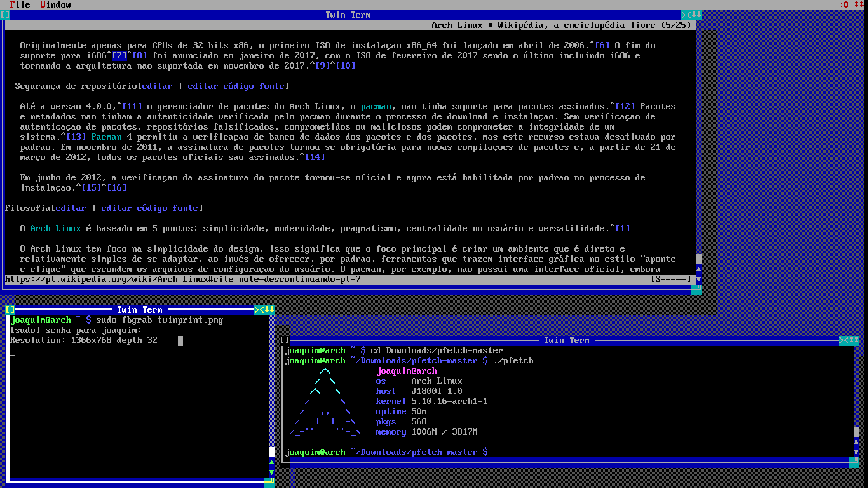This screenshot has height=488, width=868.
Task: Click the Twin Term title of the Wikipedia window
Action: (x=348, y=15)
